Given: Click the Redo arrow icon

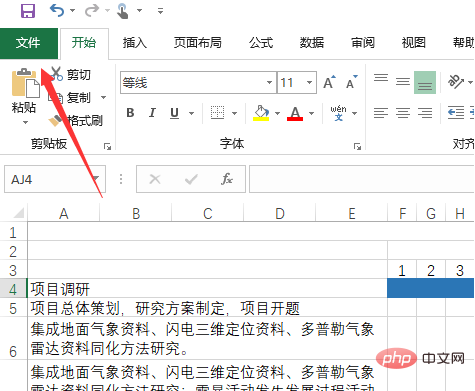Looking at the screenshot, I should (91, 11).
